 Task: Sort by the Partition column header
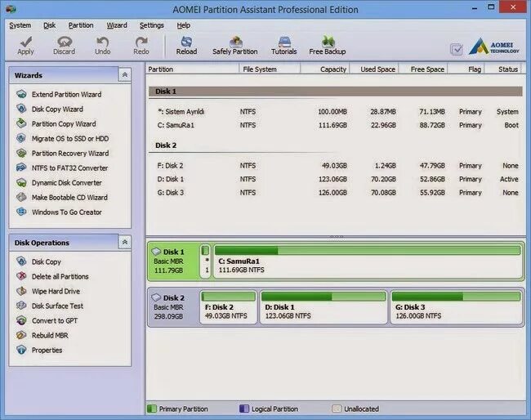coord(193,69)
